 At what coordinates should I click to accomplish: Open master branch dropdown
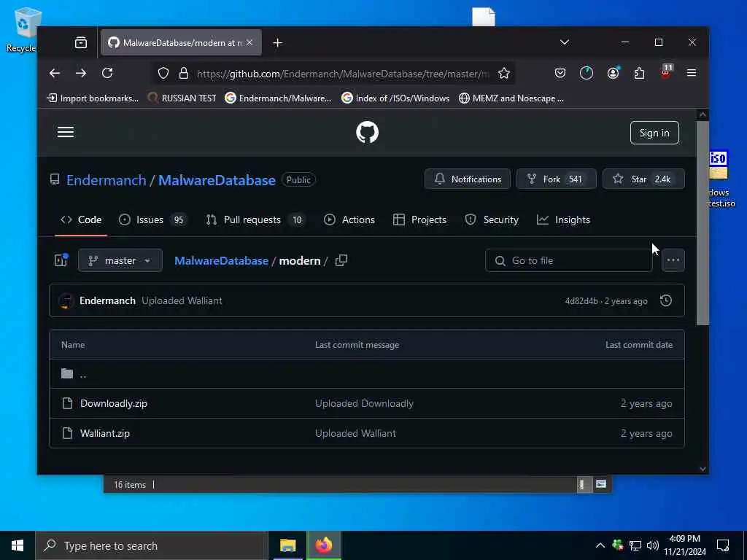[x=120, y=260]
